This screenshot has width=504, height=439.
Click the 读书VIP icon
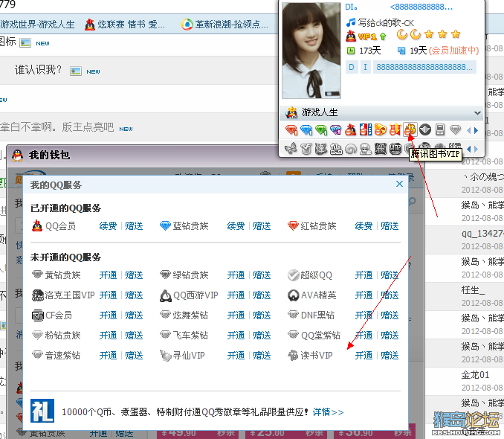pyautogui.click(x=293, y=356)
